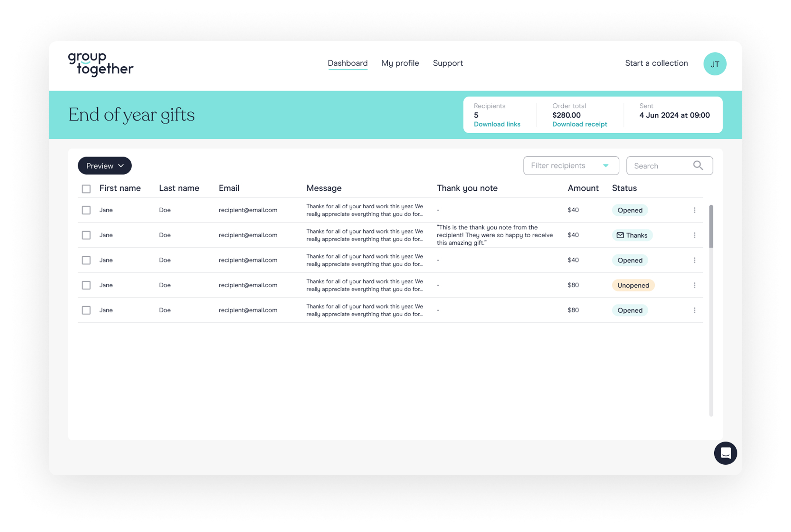This screenshot has height=532, width=791.
Task: Click the Amount column header
Action: coord(583,188)
